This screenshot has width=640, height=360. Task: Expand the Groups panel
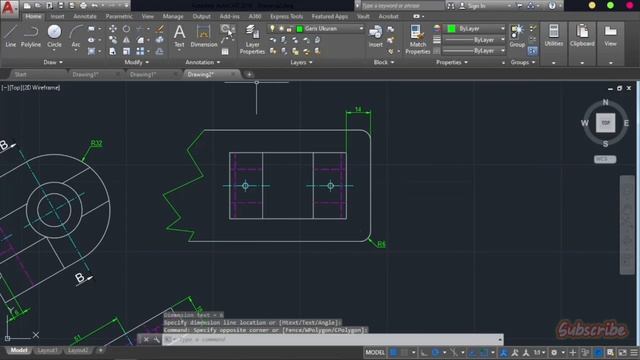(x=523, y=62)
